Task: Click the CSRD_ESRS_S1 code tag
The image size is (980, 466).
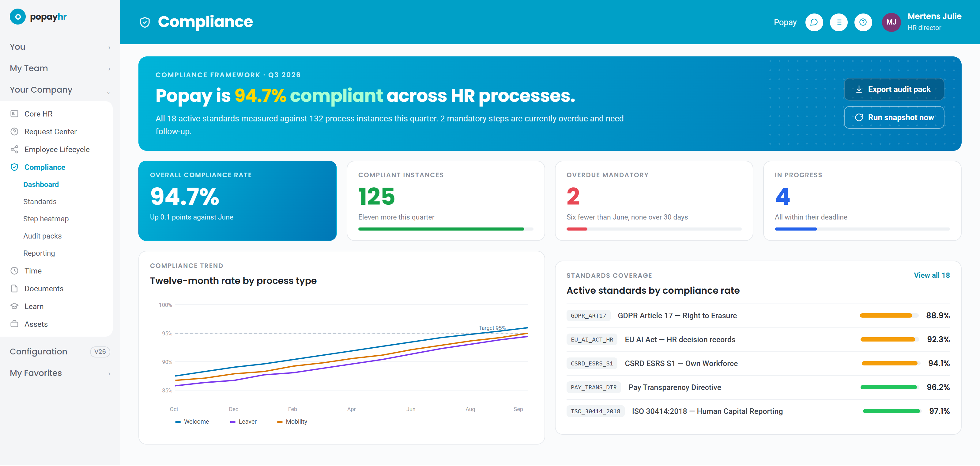Action: click(x=592, y=363)
